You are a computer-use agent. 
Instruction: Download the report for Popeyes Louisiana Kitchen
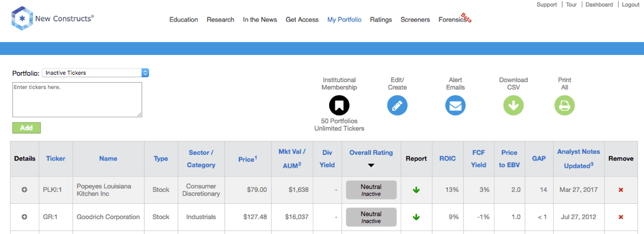[416, 190]
